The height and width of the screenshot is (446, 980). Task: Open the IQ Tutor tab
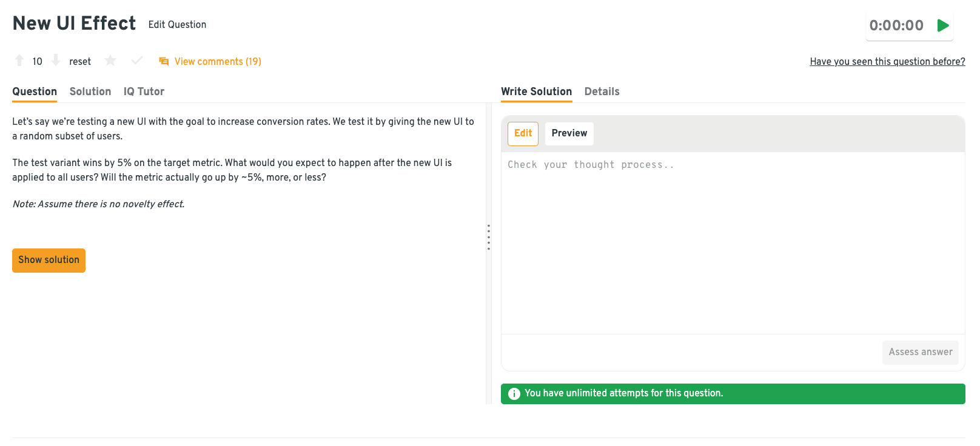coord(144,92)
